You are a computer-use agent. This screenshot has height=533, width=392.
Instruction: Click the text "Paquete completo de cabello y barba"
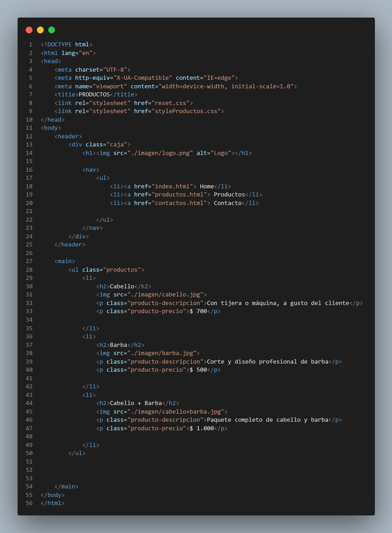point(268,420)
